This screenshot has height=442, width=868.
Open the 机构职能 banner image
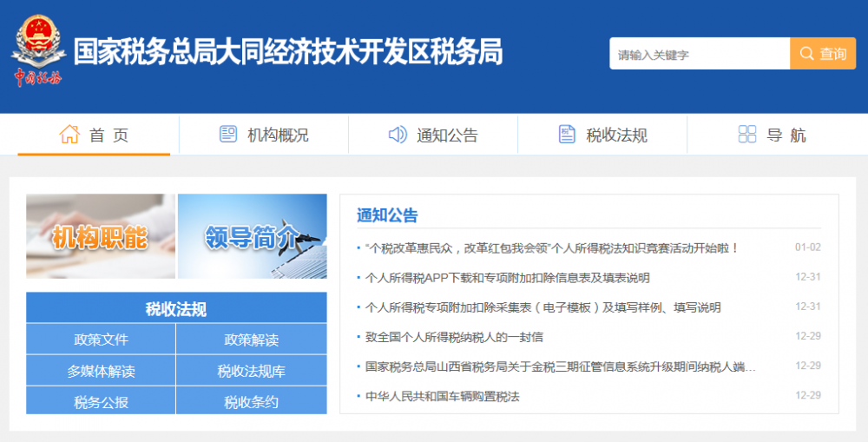pyautogui.click(x=101, y=236)
